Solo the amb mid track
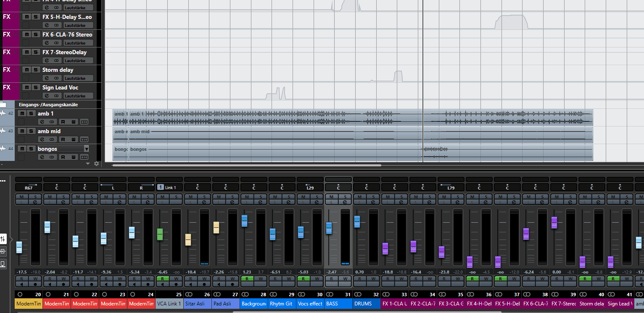Viewport: 644px width, 313px height. (31, 131)
